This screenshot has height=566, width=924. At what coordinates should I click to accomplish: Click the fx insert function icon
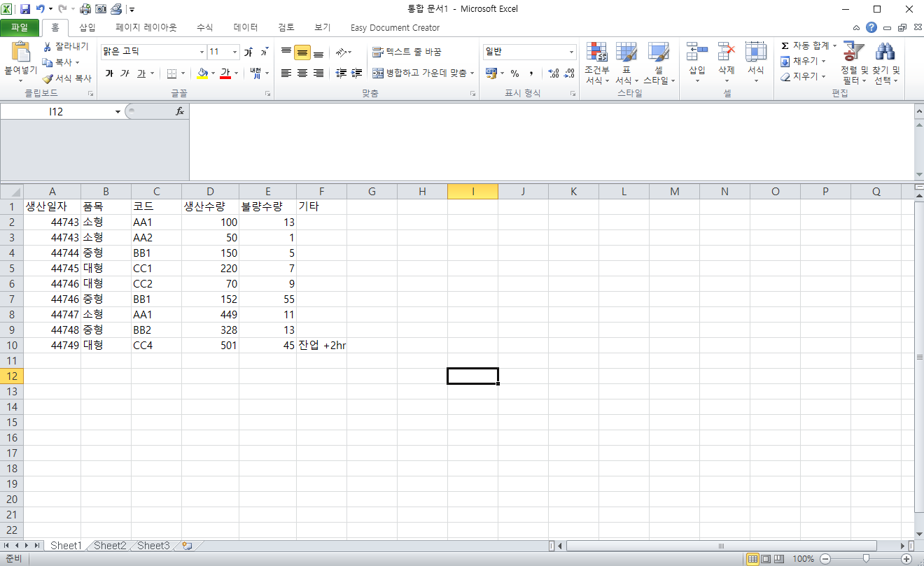coord(179,111)
